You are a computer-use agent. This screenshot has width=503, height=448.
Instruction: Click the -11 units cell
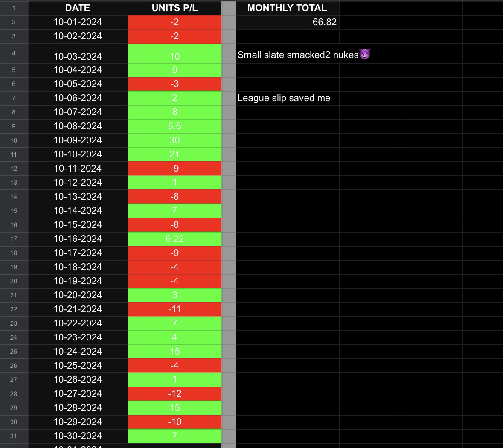174,309
